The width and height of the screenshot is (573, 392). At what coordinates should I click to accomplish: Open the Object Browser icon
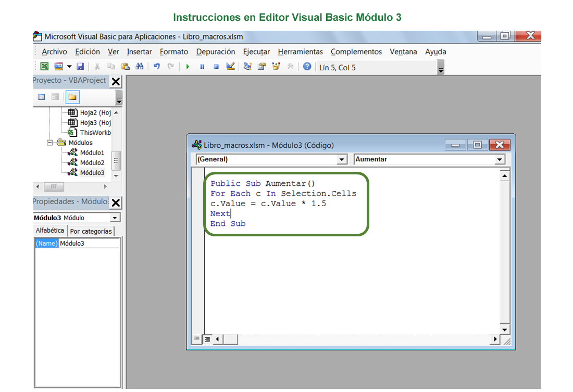click(x=276, y=66)
